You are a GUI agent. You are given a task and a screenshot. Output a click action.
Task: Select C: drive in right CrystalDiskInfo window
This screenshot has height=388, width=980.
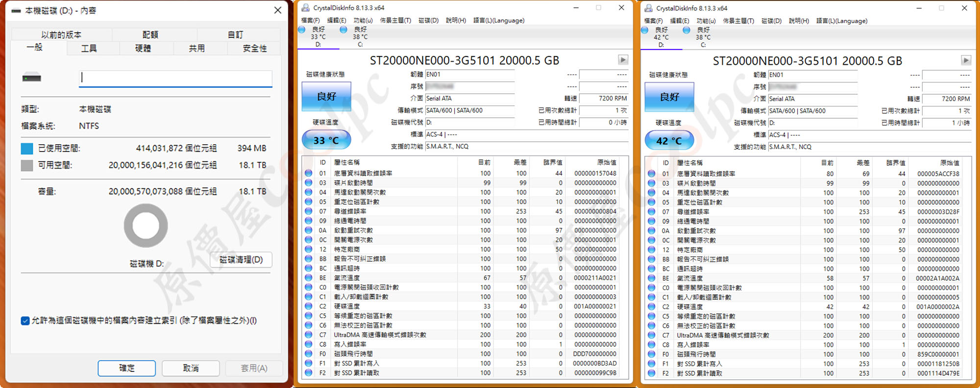(x=703, y=37)
